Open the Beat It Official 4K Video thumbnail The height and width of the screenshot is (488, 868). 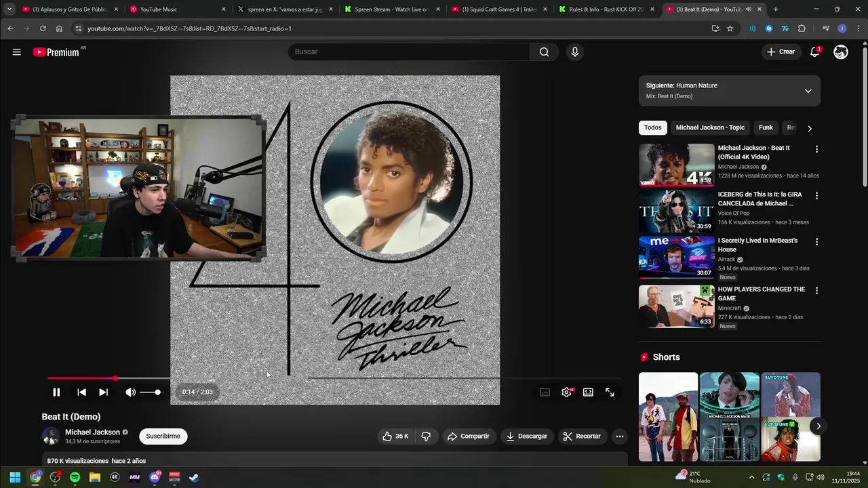pos(677,165)
